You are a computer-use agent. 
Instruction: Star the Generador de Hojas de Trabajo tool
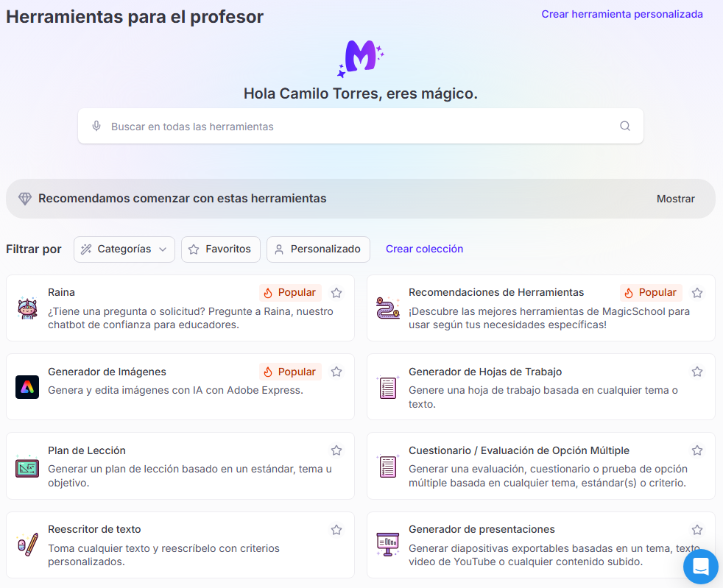[697, 372]
